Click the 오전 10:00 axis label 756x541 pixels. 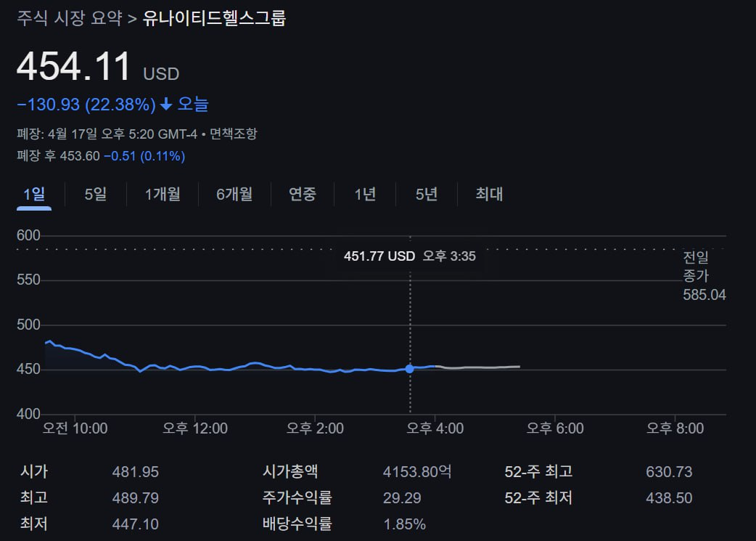[x=75, y=428]
